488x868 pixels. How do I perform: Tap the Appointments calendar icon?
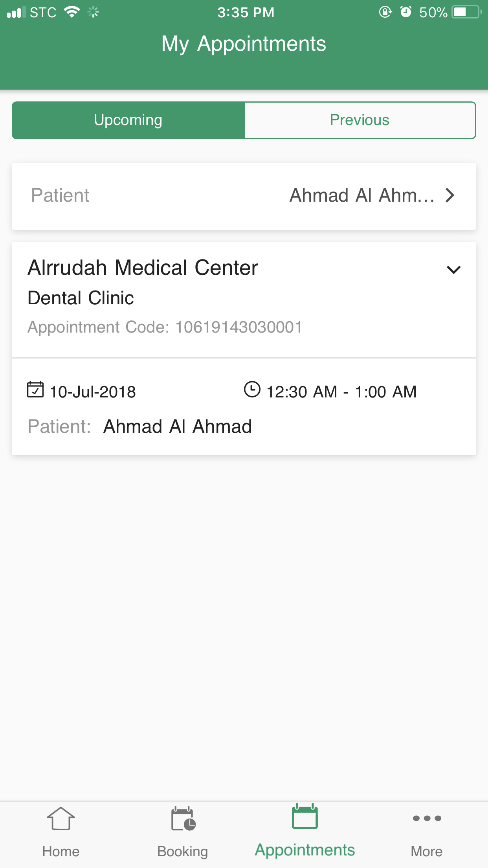tap(305, 816)
